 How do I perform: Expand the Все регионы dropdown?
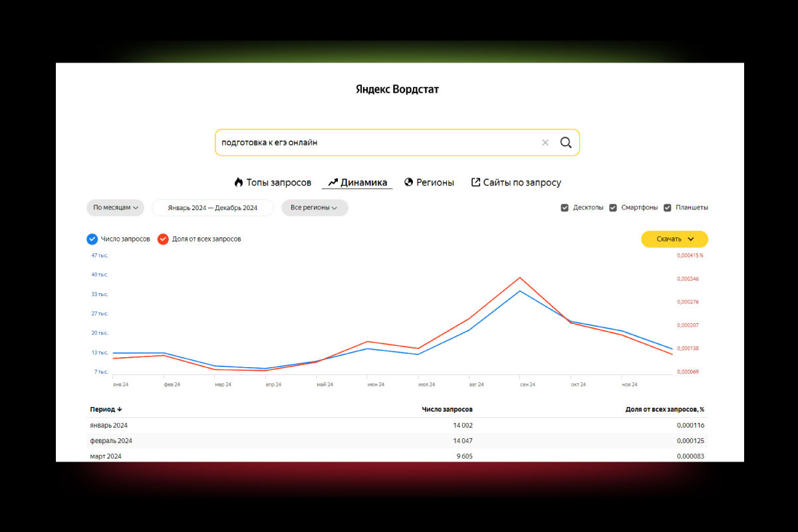[x=315, y=207]
